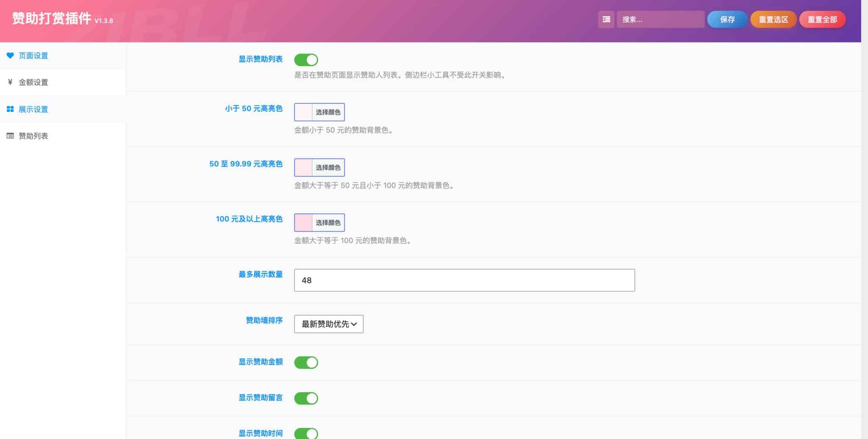This screenshot has height=439, width=868.
Task: Click the 搜索 search box
Action: coord(660,19)
